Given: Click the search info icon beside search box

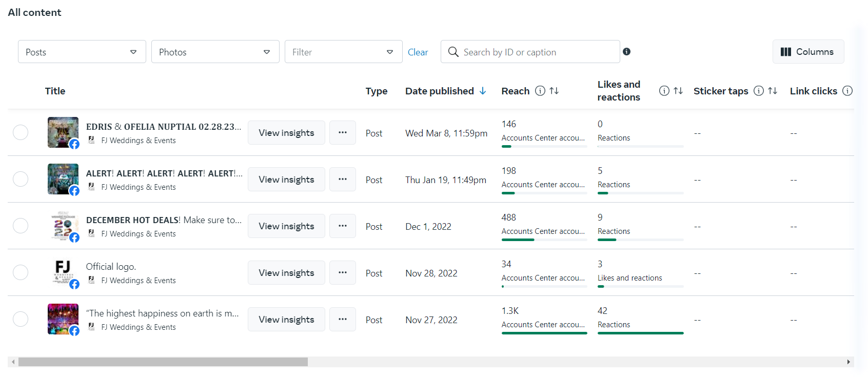Looking at the screenshot, I should coord(626,52).
